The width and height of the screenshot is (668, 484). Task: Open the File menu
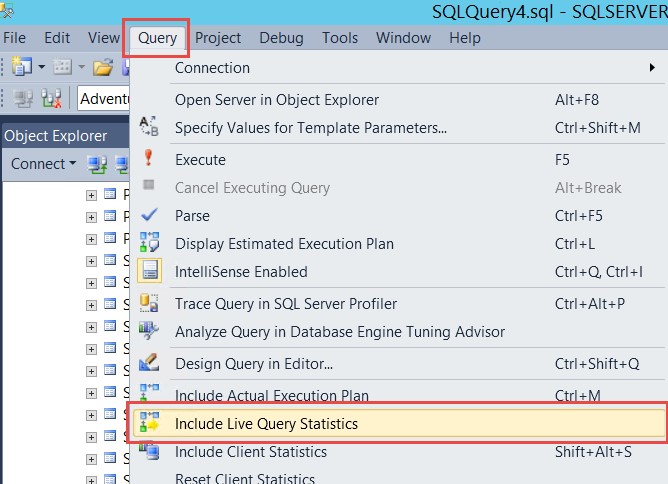(14, 38)
